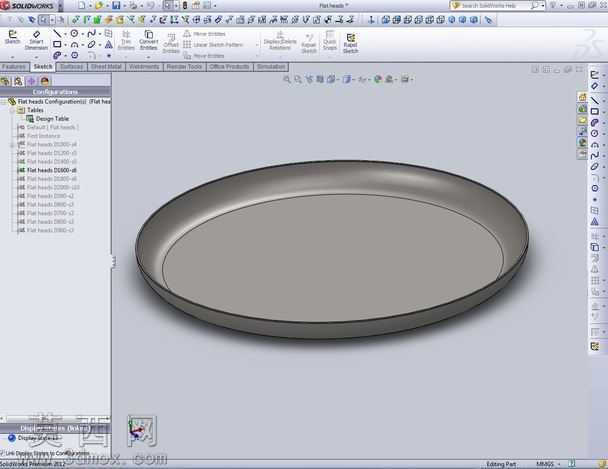Image resolution: width=608 pixels, height=469 pixels.
Task: Open the New document dropdown arrow
Action: point(90,6)
